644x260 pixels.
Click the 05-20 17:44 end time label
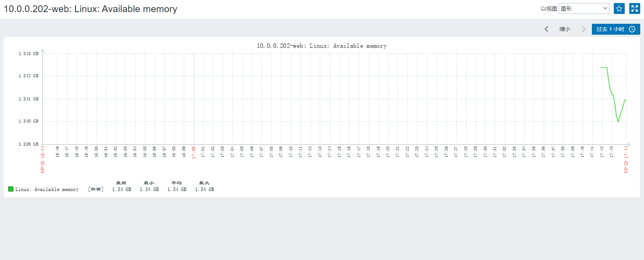626,160
